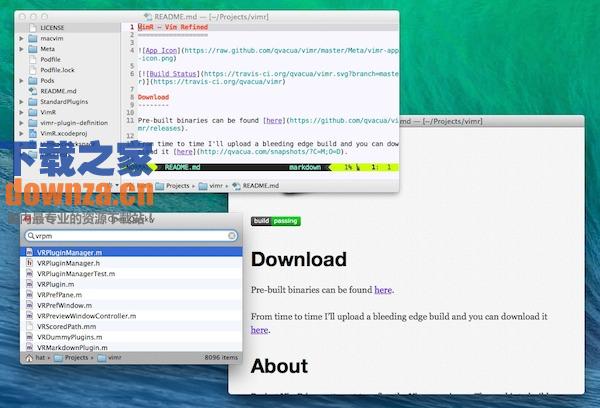Click the Pods folder icon
Image resolution: width=600 pixels, height=408 pixels.
(x=33, y=81)
